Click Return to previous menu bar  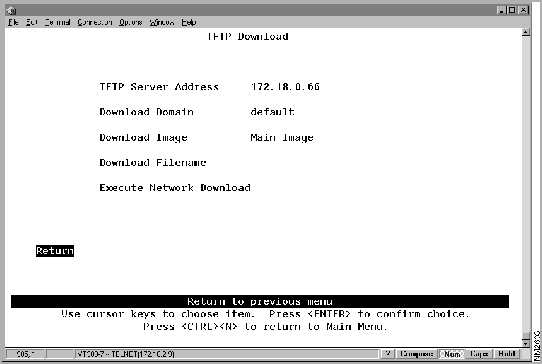pos(260,301)
